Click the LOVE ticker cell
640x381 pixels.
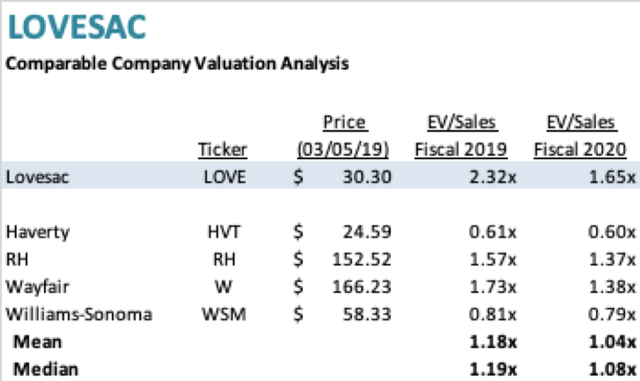225,177
